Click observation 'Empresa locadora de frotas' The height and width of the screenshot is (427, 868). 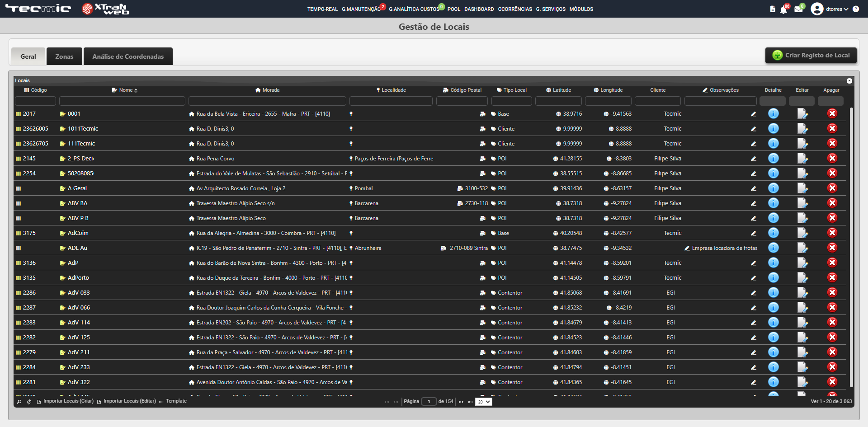(x=724, y=248)
